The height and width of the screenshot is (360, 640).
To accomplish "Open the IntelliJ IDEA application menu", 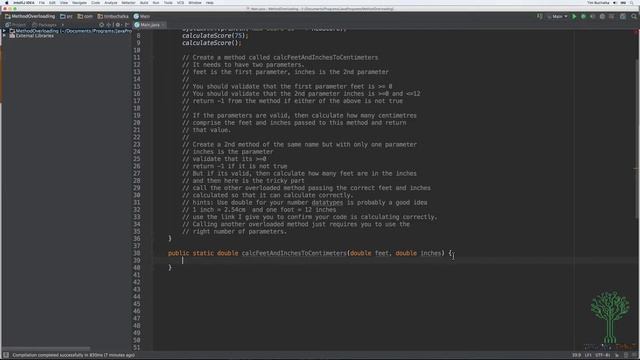I will 24,2.
